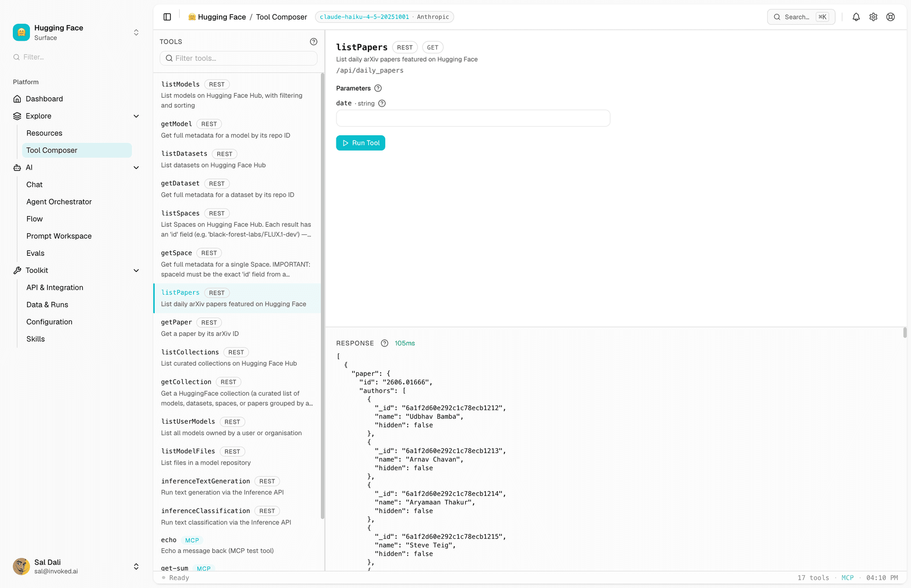Image resolution: width=911 pixels, height=588 pixels.
Task: Click the Explore layers icon
Action: [x=17, y=116]
